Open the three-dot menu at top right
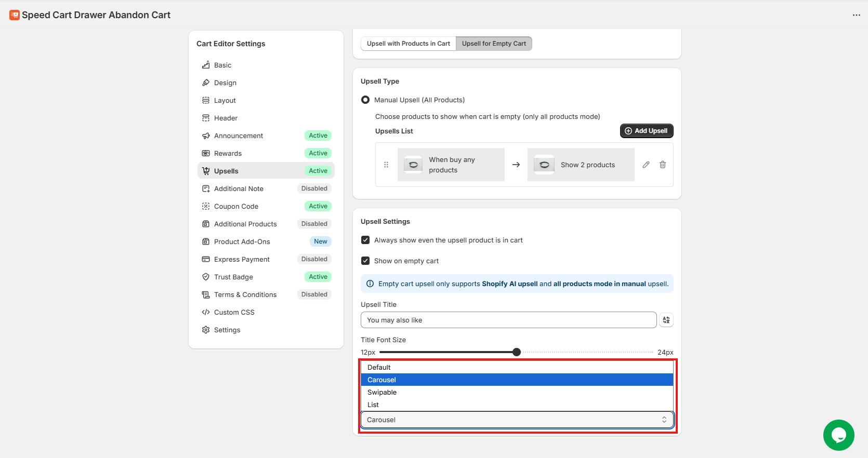Screen dimensions: 868x458 [x=856, y=15]
